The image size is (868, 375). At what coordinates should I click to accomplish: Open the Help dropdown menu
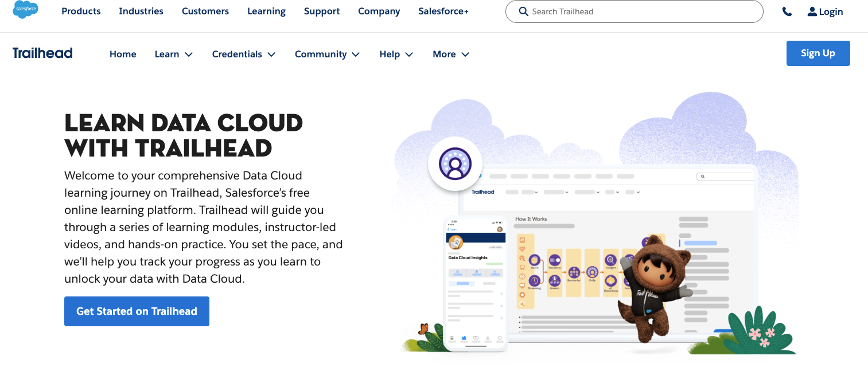[396, 54]
